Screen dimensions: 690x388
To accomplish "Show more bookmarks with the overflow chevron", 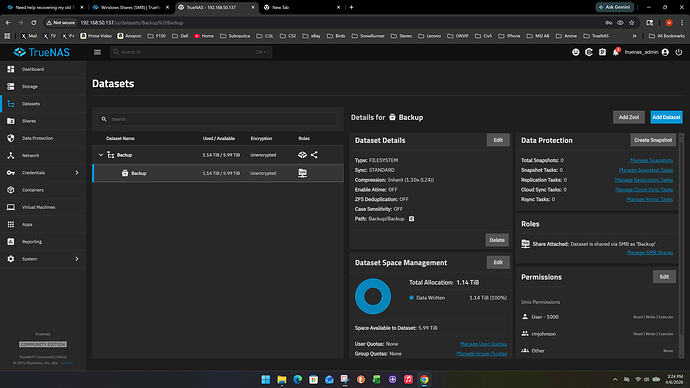I will click(x=634, y=36).
